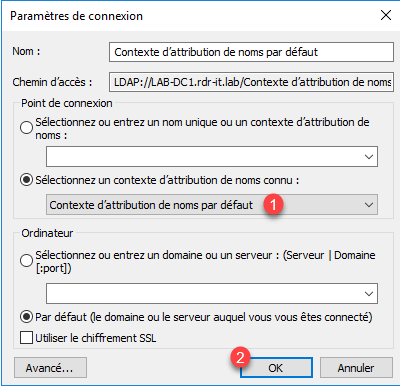400x386 pixels.
Task: Expand the unique name combo box arrow
Action: [x=369, y=157]
